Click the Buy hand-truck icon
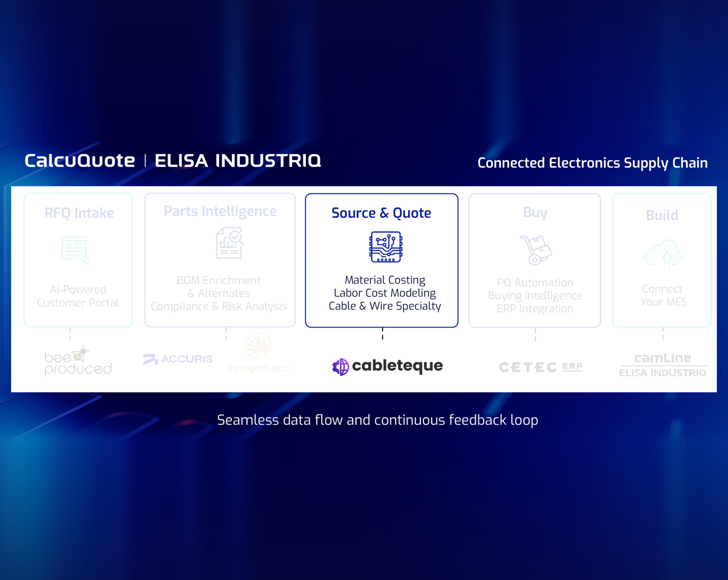Screen dimensions: 728x580 (536, 250)
